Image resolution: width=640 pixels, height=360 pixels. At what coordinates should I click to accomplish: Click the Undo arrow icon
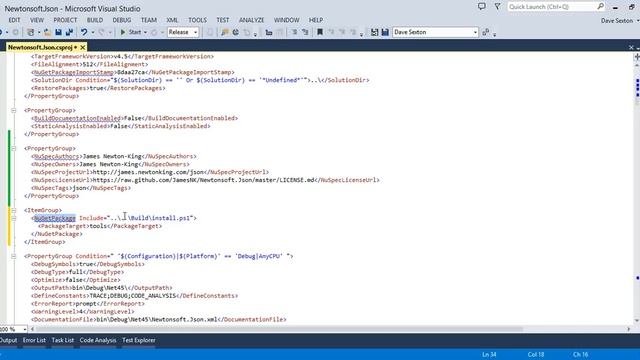[x=84, y=32]
